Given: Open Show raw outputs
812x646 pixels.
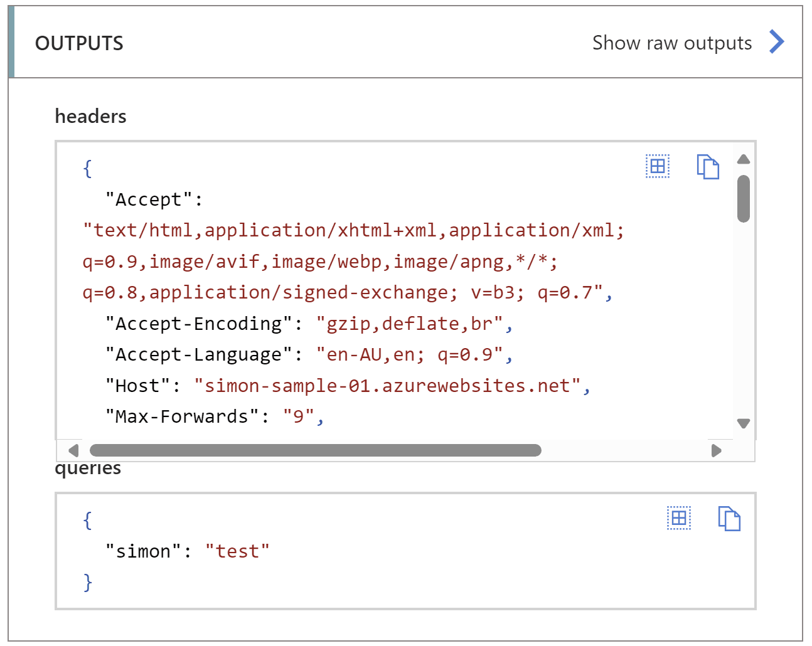Looking at the screenshot, I should (x=671, y=42).
